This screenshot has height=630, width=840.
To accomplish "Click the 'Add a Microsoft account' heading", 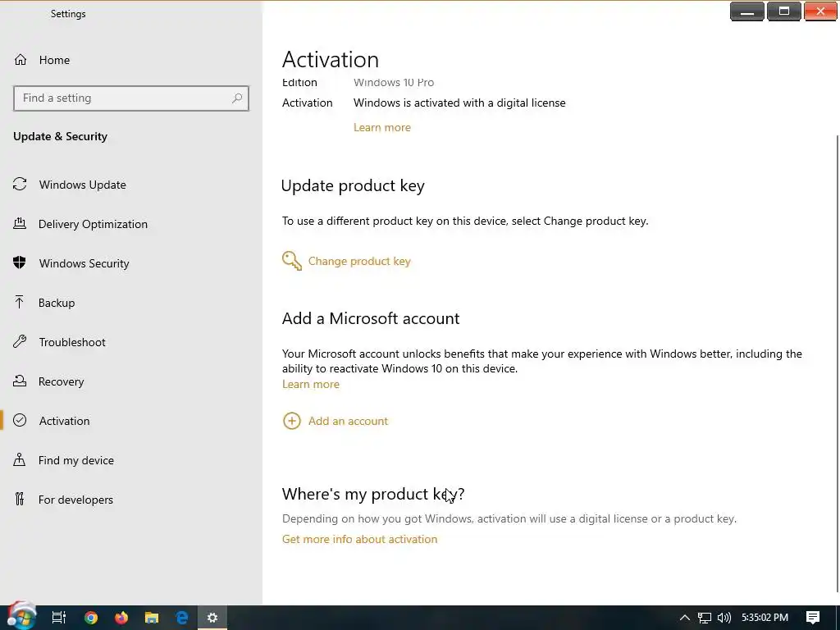I will [371, 318].
